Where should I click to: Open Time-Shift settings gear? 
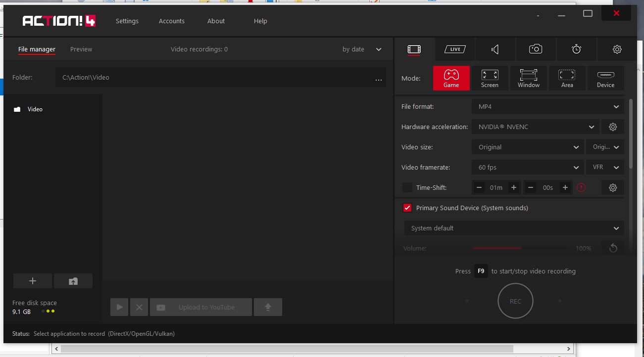pos(613,187)
